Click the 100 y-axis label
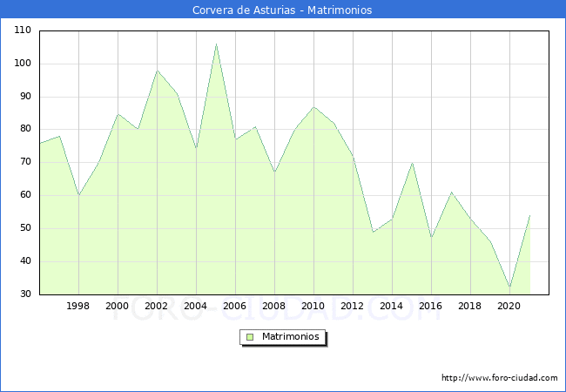 coord(23,64)
